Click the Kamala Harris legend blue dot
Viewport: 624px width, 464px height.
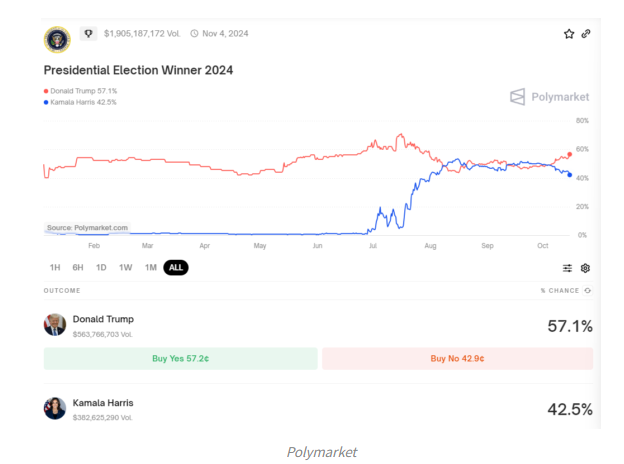click(x=46, y=102)
